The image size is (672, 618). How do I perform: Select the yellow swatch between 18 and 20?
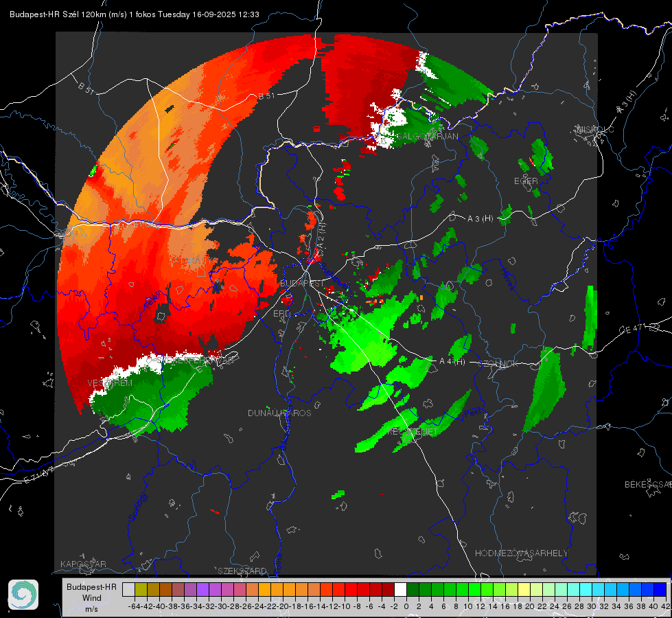(x=524, y=590)
